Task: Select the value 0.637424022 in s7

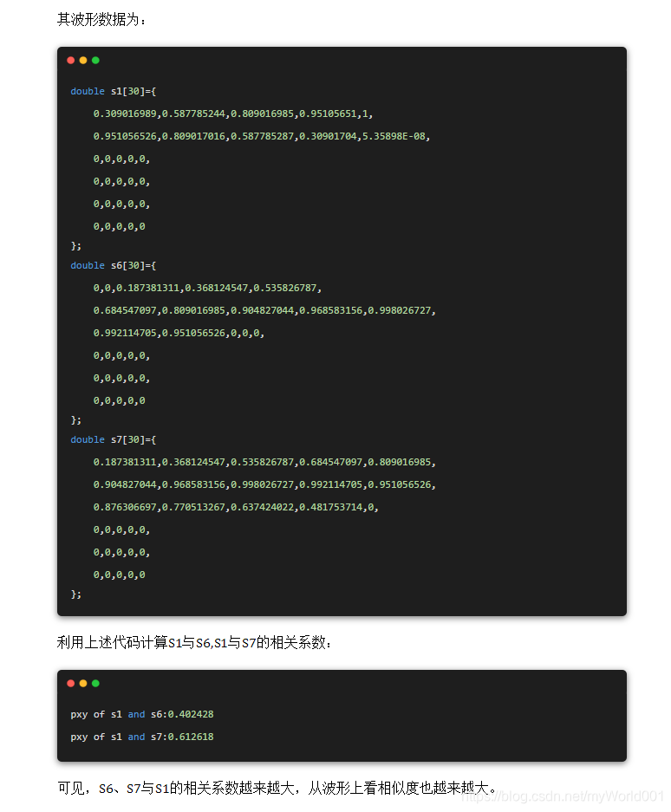Action: click(x=262, y=508)
